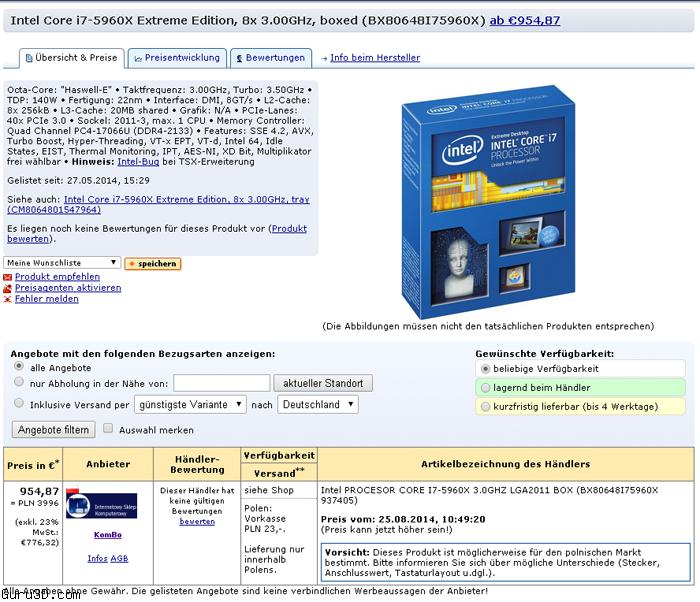700x602 pixels.
Task: Click the 'Artikelbezeichnung des Händlers' column header
Action: (x=505, y=464)
